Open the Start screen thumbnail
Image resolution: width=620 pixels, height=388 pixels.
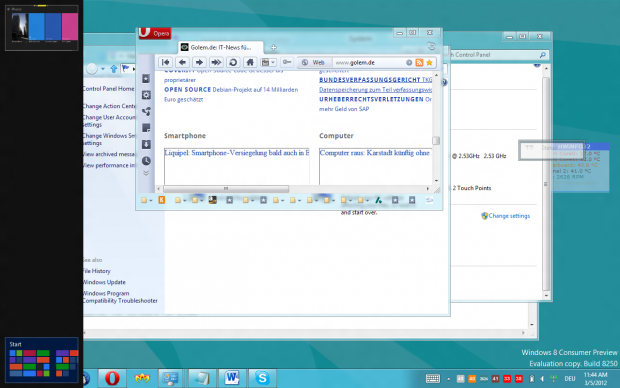tap(42, 360)
